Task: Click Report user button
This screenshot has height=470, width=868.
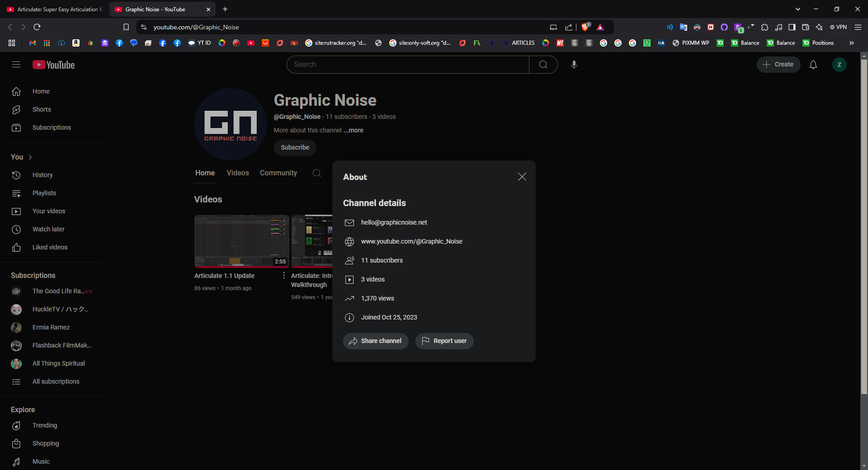Action: coord(444,341)
